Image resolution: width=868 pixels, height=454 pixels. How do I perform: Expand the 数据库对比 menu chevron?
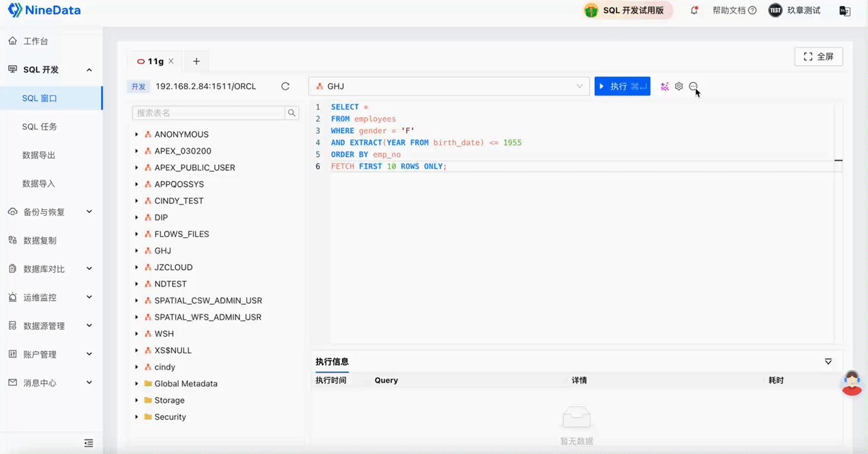click(x=89, y=269)
